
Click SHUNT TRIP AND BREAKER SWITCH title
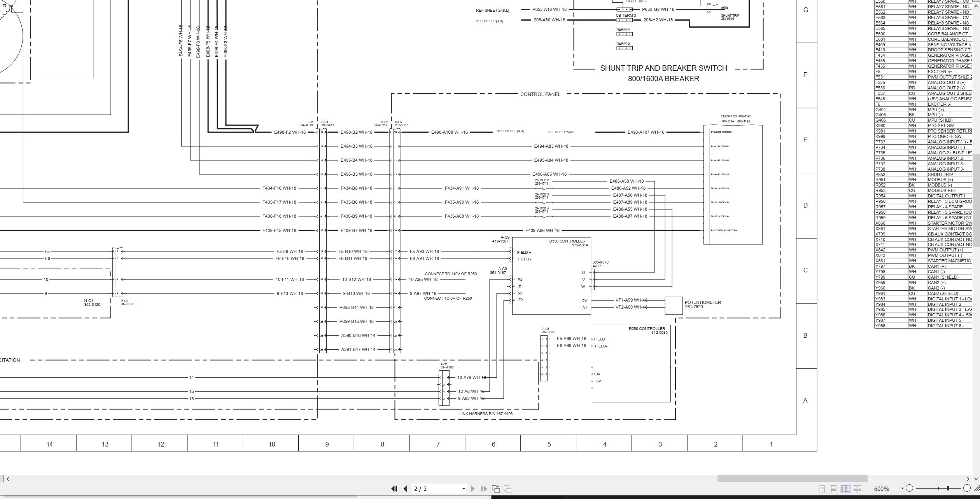pyautogui.click(x=663, y=68)
